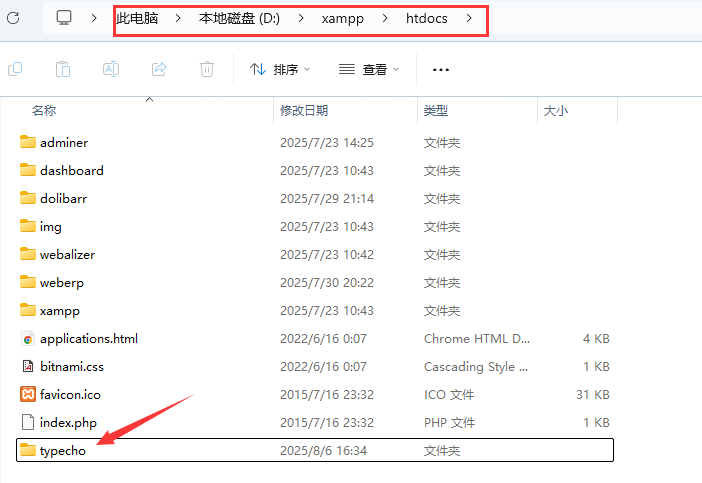Image resolution: width=702 pixels, height=483 pixels.
Task: Click date 2025/7/30 20:22 of weberp
Action: click(327, 282)
